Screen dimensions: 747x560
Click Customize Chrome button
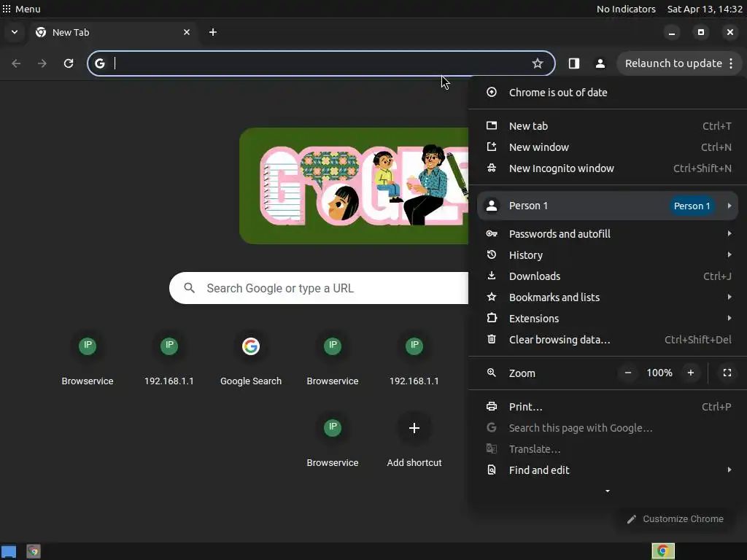pos(676,519)
